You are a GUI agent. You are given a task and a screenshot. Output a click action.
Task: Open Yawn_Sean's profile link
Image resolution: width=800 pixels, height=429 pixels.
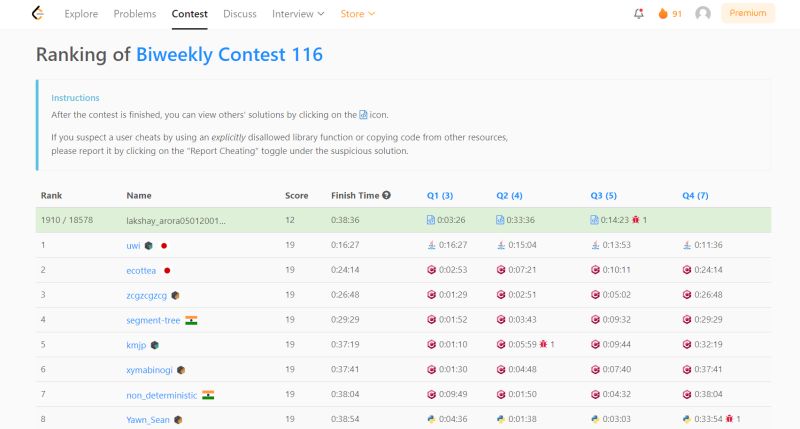click(x=148, y=419)
